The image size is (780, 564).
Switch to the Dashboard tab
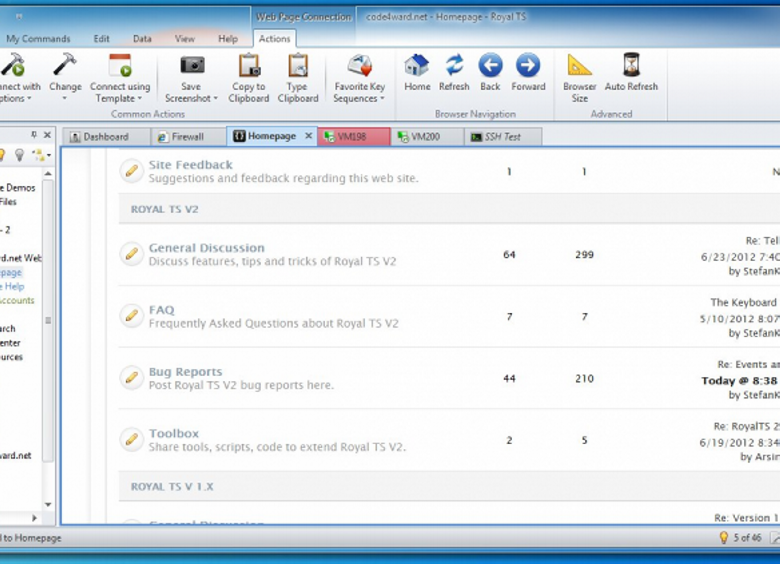pyautogui.click(x=106, y=137)
